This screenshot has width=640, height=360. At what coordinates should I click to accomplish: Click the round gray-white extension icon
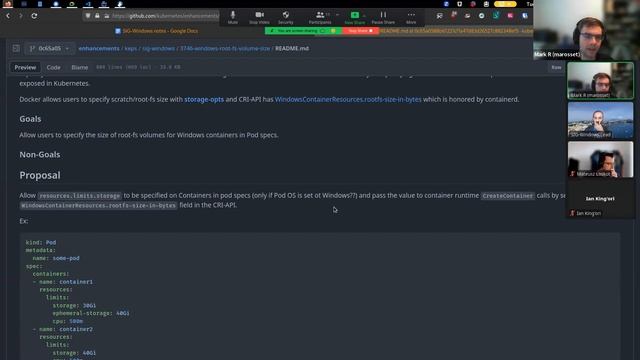coord(482,16)
